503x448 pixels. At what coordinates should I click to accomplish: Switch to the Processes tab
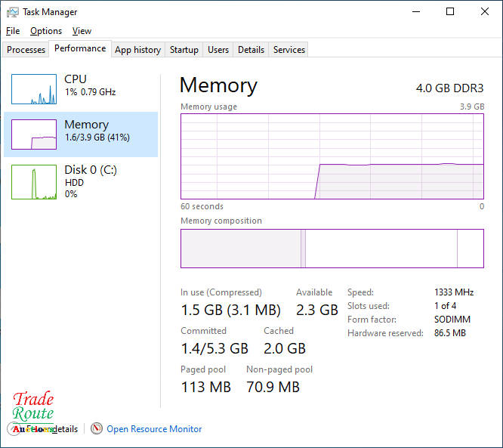click(x=26, y=50)
